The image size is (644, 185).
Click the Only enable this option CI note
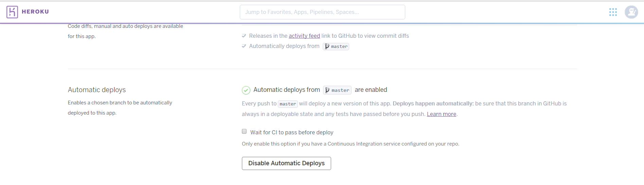[351, 144]
